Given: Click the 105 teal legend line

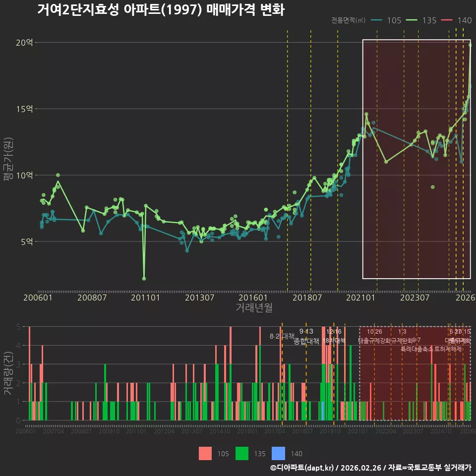Looking at the screenshot, I should tap(376, 20).
